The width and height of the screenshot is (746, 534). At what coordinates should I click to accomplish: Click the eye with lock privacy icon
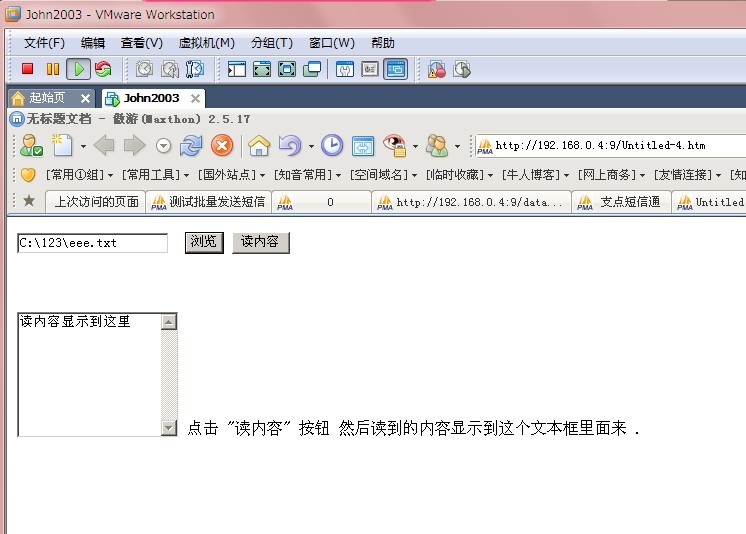[x=394, y=145]
